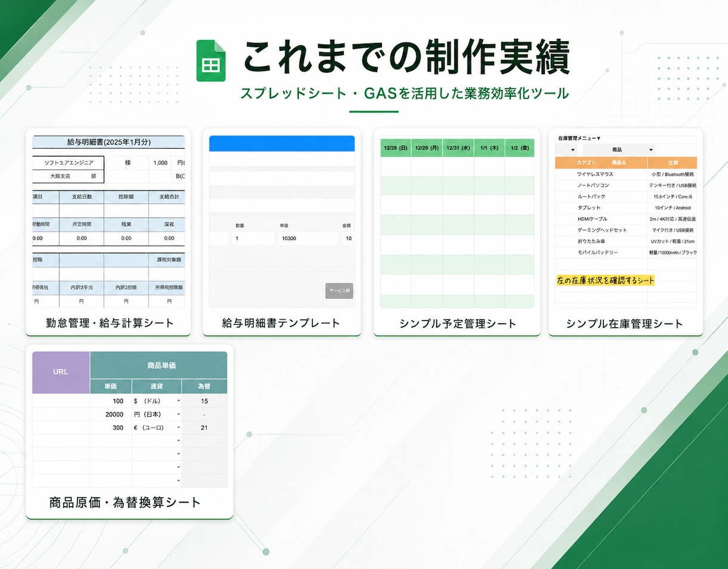Image resolution: width=728 pixels, height=569 pixels.
Task: Click the 所得税控除額 header cell
Action: 167,287
